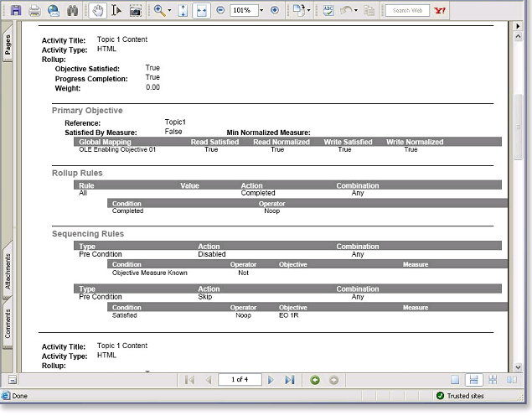The height and width of the screenshot is (416, 532).
Task: Fit page height in window
Action: pos(183,11)
